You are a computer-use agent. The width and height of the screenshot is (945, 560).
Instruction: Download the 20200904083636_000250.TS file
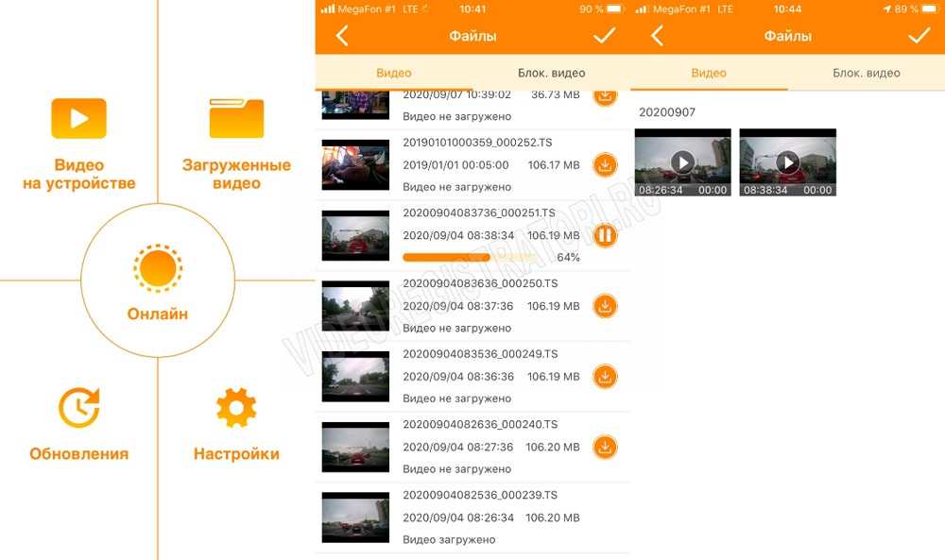pos(605,306)
